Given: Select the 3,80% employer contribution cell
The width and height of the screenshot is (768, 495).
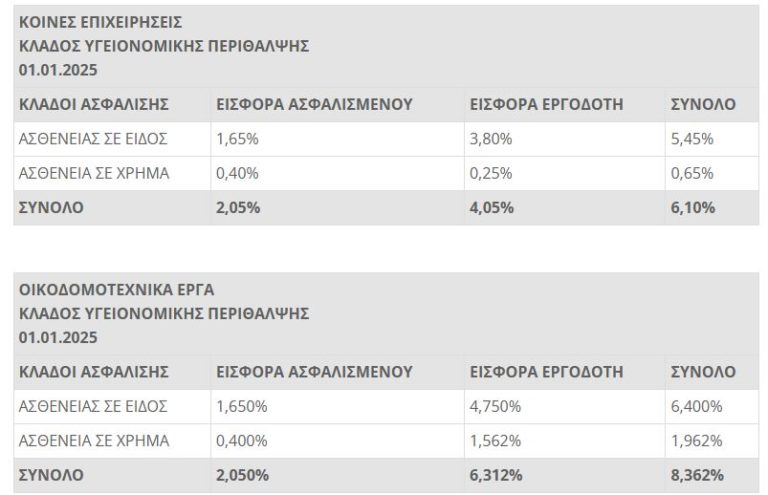Looking at the screenshot, I should (x=490, y=139).
